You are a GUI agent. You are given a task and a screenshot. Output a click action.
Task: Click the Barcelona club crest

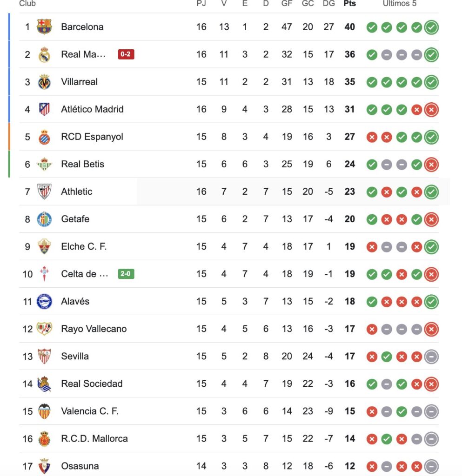[44, 27]
